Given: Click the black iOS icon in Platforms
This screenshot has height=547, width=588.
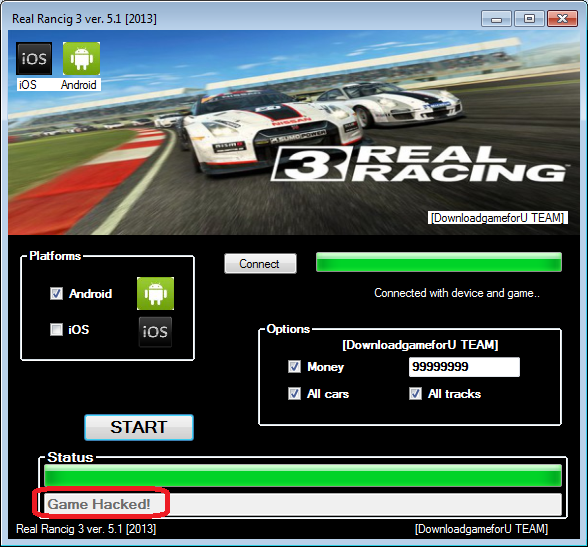Looking at the screenshot, I should [x=155, y=332].
